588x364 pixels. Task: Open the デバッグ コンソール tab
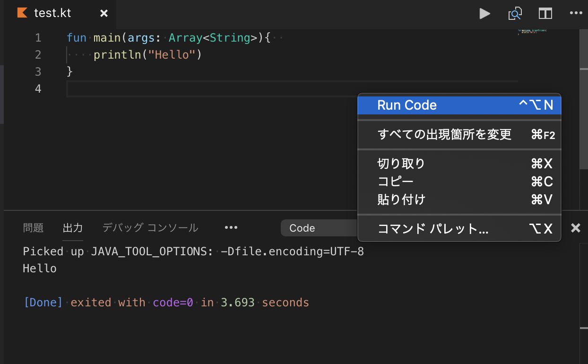[x=150, y=227]
